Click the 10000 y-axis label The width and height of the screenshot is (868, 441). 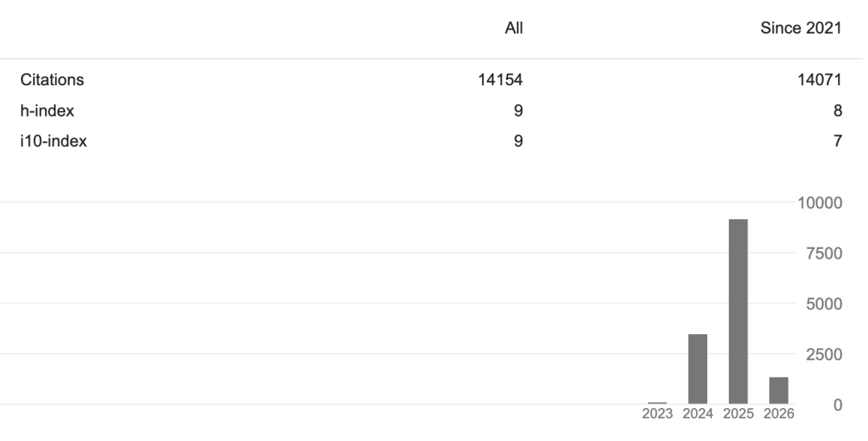pyautogui.click(x=819, y=203)
